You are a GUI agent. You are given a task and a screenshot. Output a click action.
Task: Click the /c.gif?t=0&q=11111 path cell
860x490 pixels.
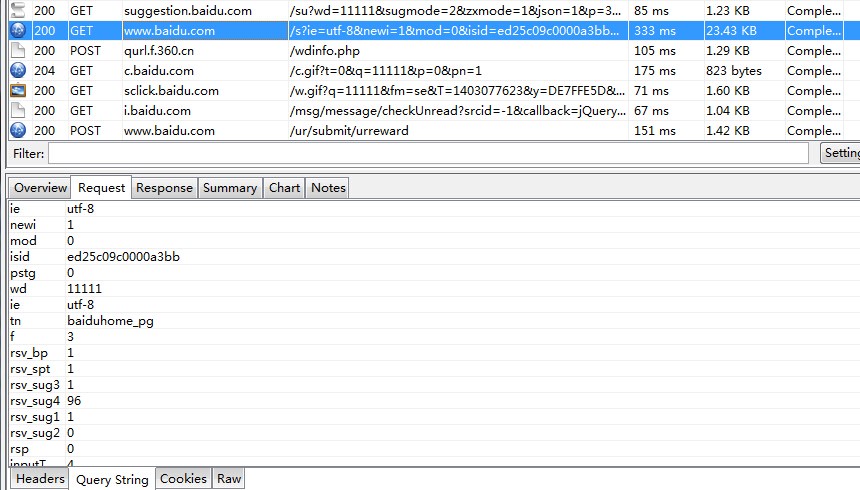459,71
